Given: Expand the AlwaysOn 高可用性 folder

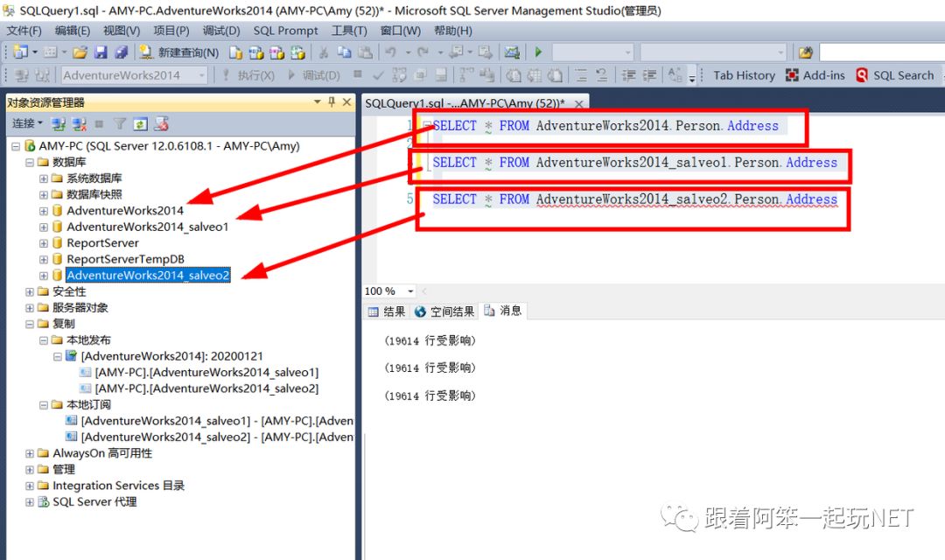Looking at the screenshot, I should pyautogui.click(x=30, y=453).
